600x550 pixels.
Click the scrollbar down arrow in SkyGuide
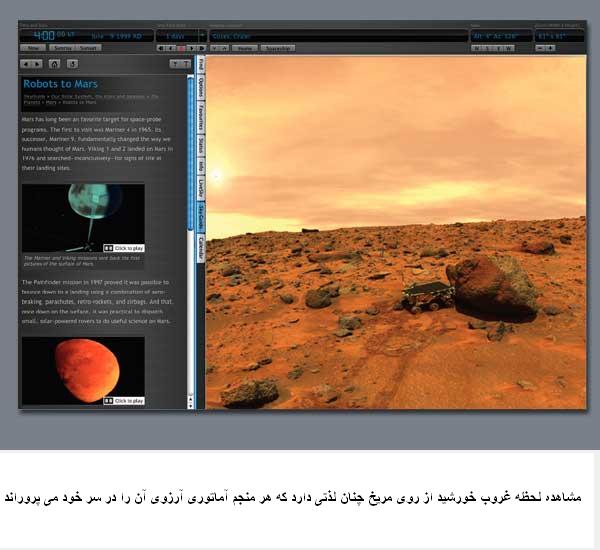pyautogui.click(x=191, y=405)
